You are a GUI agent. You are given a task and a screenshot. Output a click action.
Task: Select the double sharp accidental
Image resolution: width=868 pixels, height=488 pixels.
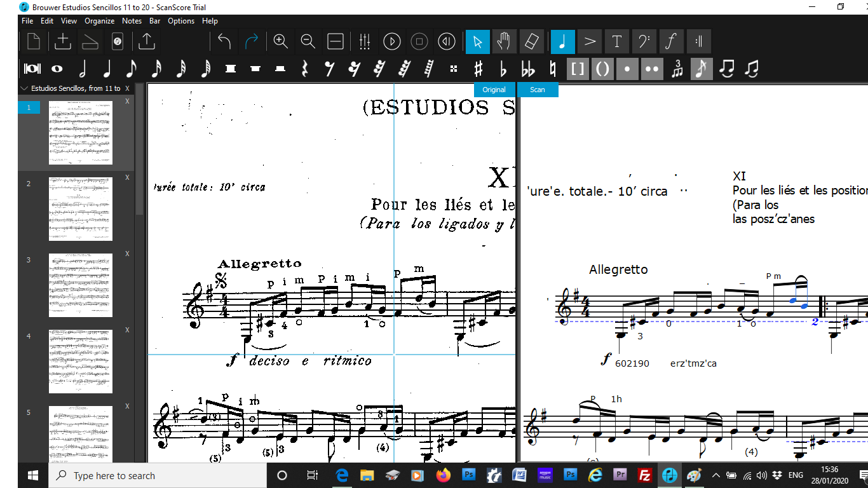tap(454, 69)
